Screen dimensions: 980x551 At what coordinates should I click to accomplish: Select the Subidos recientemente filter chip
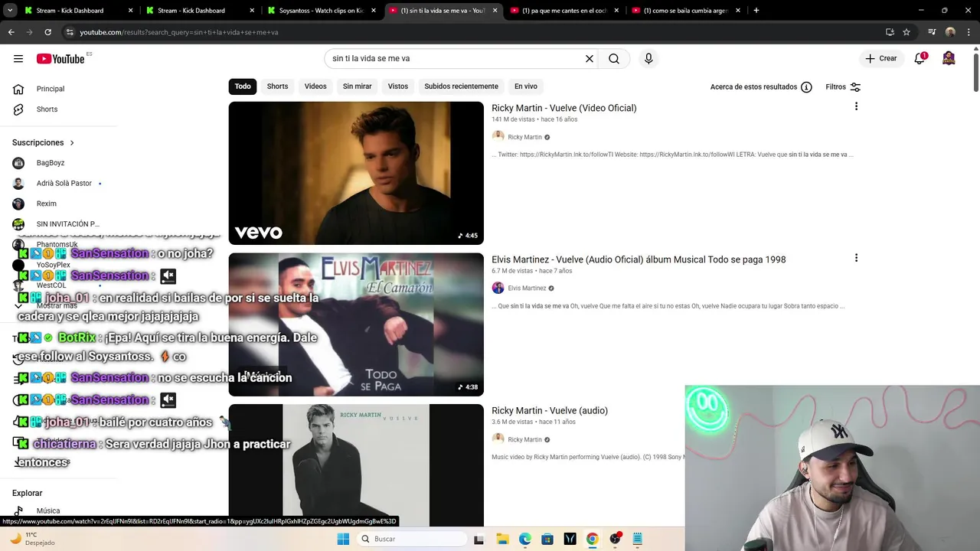(461, 86)
